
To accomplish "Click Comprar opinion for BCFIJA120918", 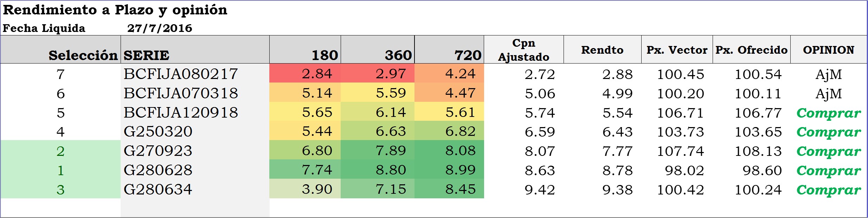I will (828, 113).
